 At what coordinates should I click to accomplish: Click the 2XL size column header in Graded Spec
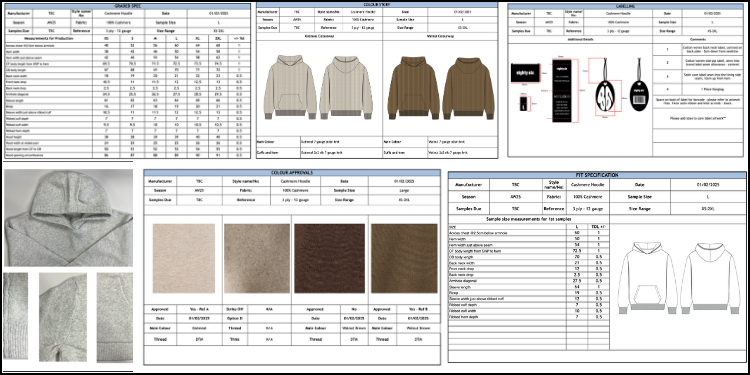(218, 37)
